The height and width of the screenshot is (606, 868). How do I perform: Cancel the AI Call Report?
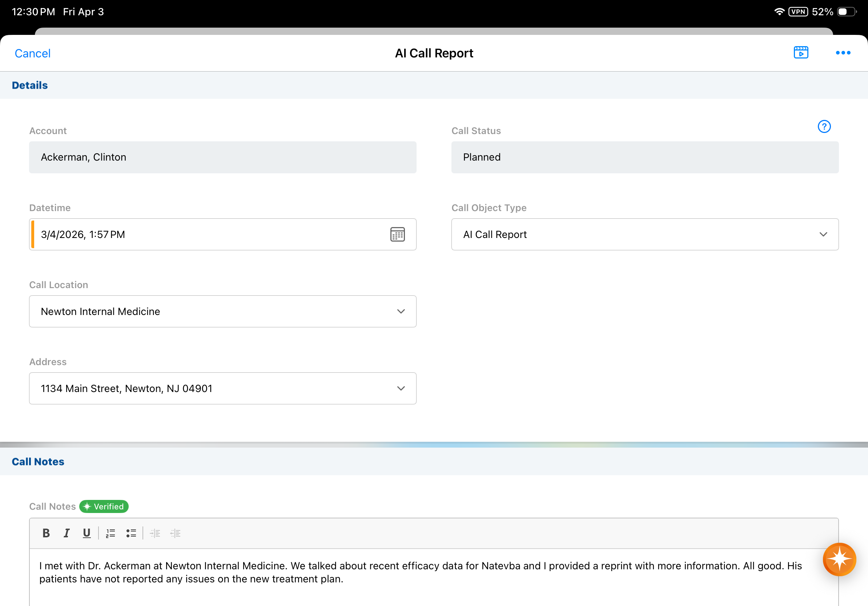[32, 53]
